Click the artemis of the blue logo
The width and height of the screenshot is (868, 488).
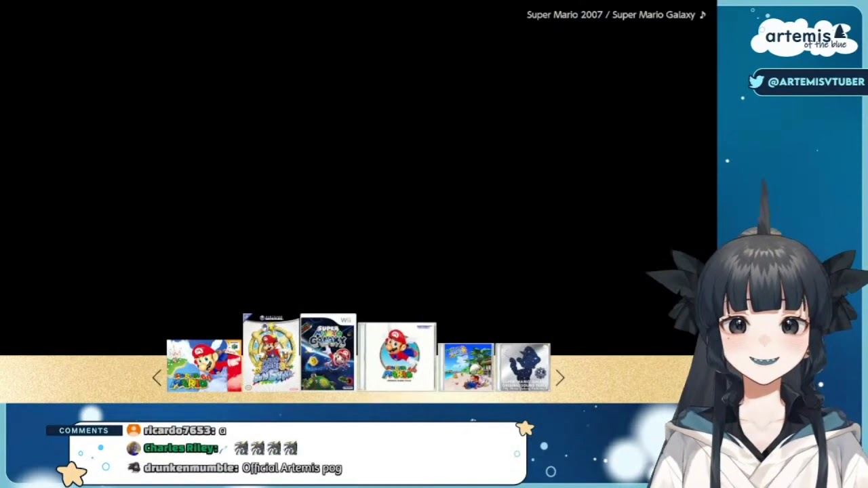click(x=804, y=37)
